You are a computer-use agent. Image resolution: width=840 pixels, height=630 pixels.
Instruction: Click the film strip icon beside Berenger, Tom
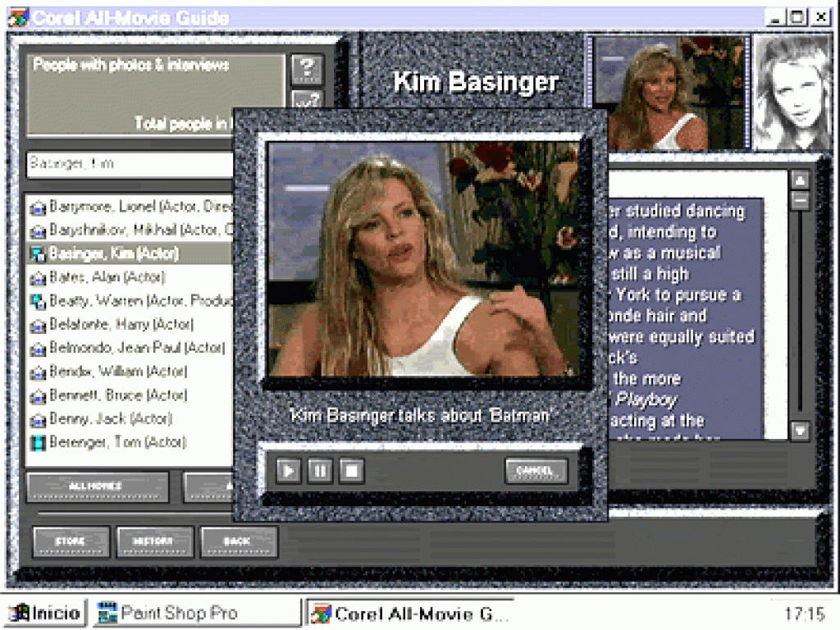37,443
